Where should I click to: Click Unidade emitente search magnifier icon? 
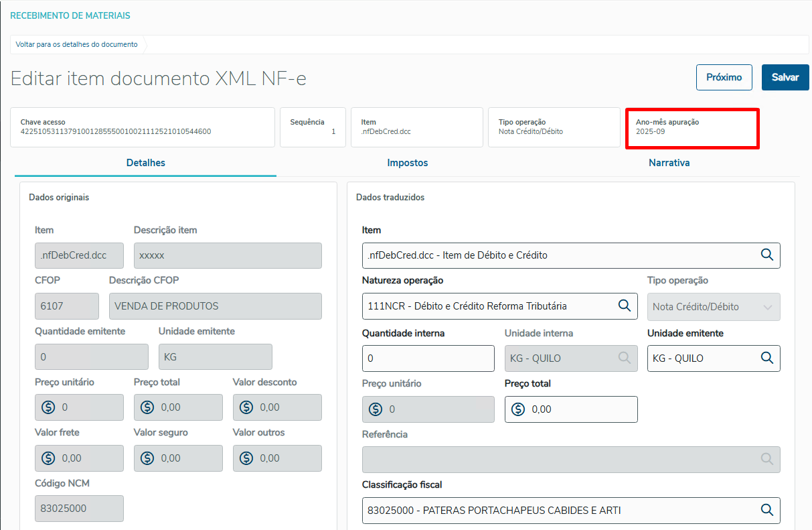coord(766,358)
